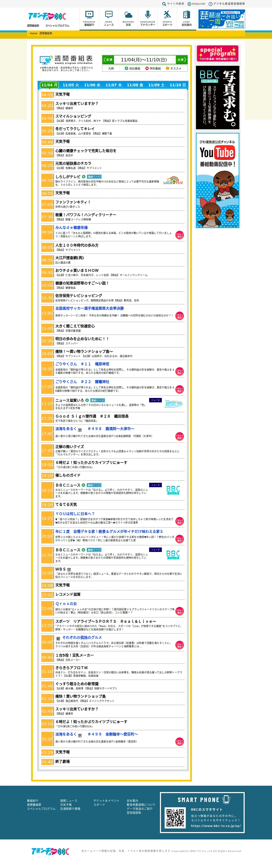Open the Weather 天気 cloud icon
The image size is (272, 868).
point(128,19)
